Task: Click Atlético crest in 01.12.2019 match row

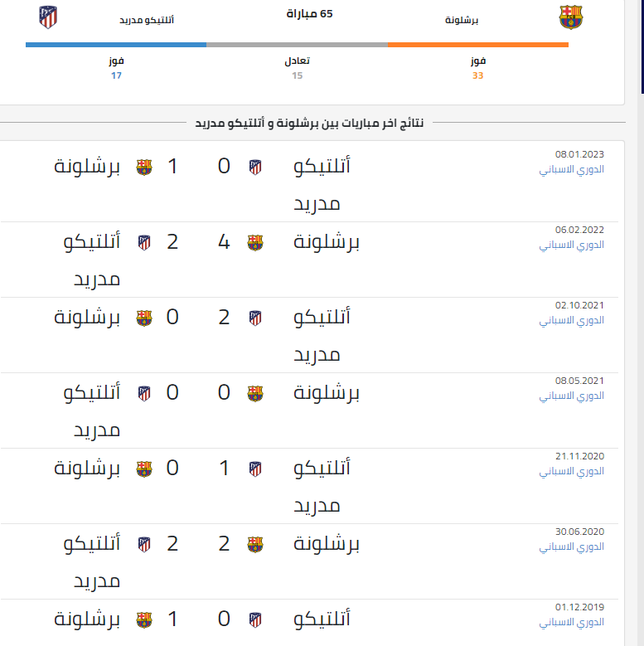Action: 255,619
